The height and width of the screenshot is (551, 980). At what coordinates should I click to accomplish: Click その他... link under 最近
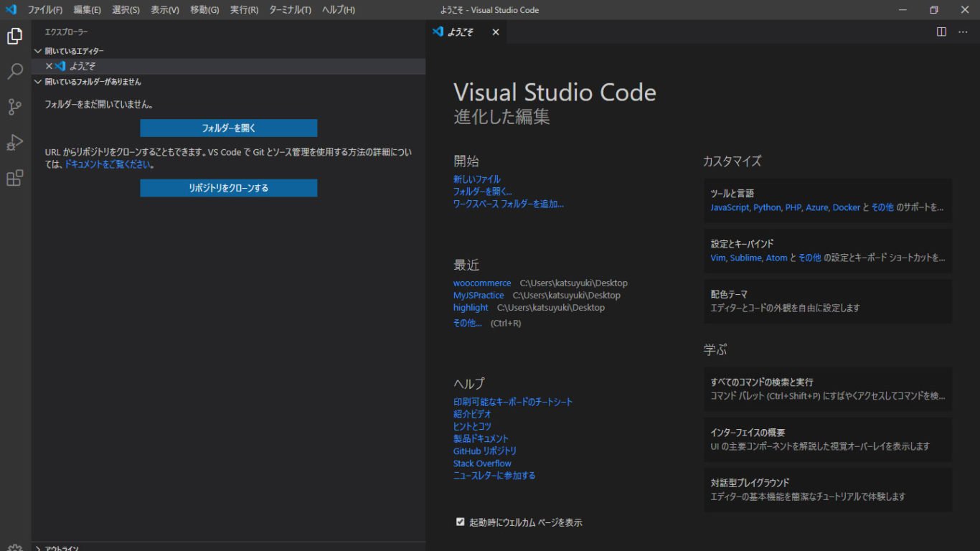(x=468, y=323)
